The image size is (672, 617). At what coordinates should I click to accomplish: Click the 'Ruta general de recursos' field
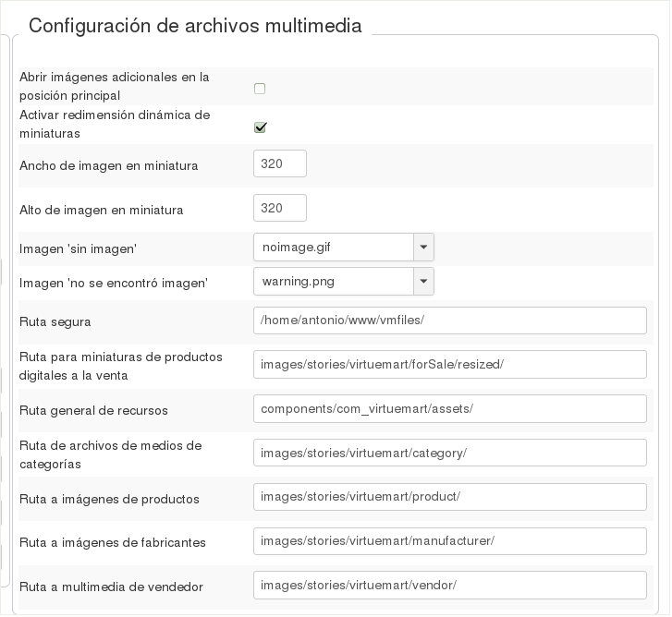pyautogui.click(x=450, y=409)
